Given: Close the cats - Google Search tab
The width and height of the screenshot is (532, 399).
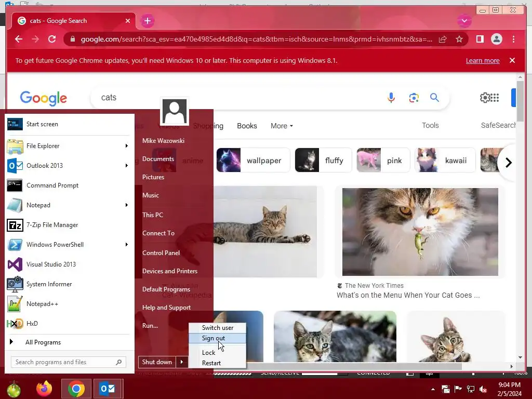Looking at the screenshot, I should (128, 21).
